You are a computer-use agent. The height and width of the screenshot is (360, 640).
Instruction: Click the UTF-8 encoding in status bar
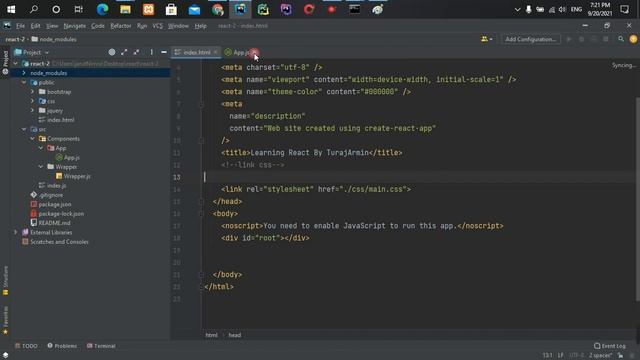576,356
